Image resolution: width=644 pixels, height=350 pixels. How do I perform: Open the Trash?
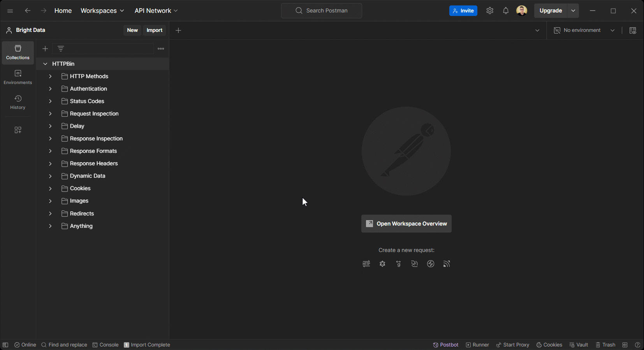605,345
